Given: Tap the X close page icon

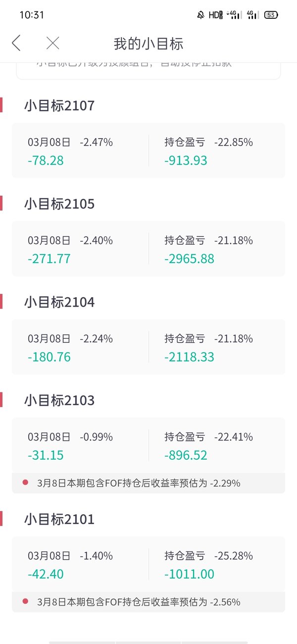Looking at the screenshot, I should [52, 43].
